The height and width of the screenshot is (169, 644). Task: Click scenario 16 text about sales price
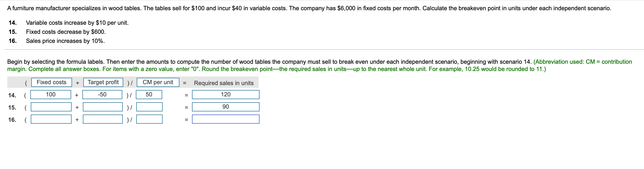[x=65, y=41]
